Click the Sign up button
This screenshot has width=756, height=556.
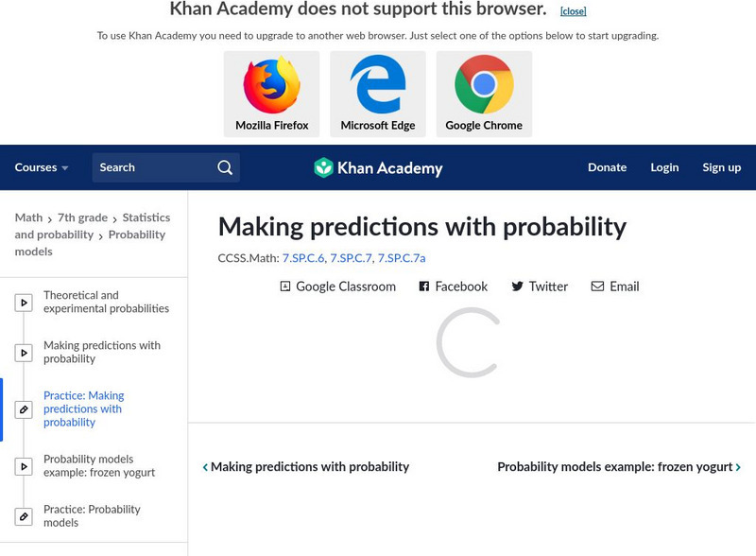tap(721, 167)
